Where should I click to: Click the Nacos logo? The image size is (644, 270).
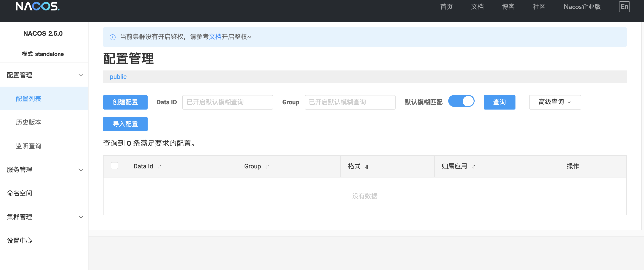(x=37, y=7)
